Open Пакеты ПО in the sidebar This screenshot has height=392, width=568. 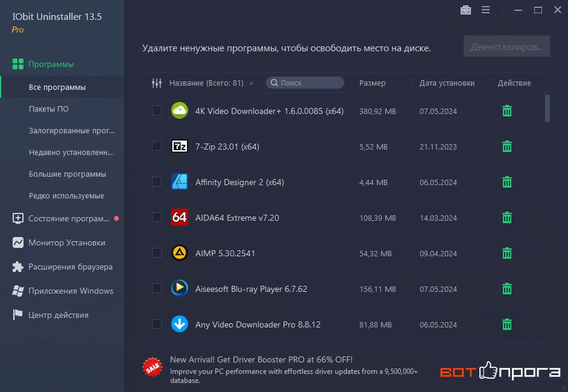(x=49, y=109)
